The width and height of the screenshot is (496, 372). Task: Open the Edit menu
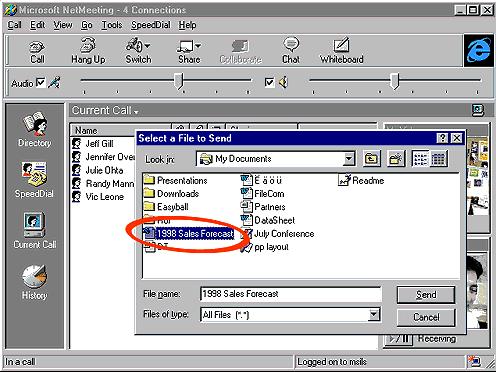(38, 25)
